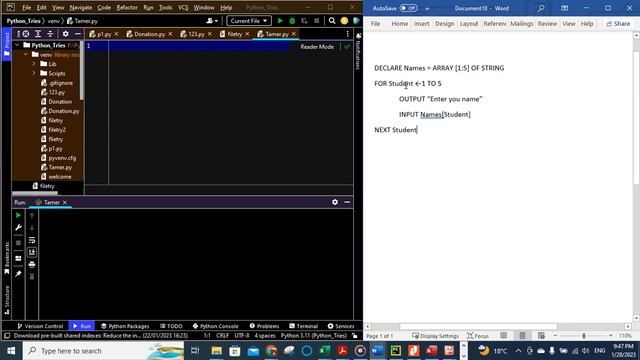Click the Word horizontal scrollbar

coord(478,327)
